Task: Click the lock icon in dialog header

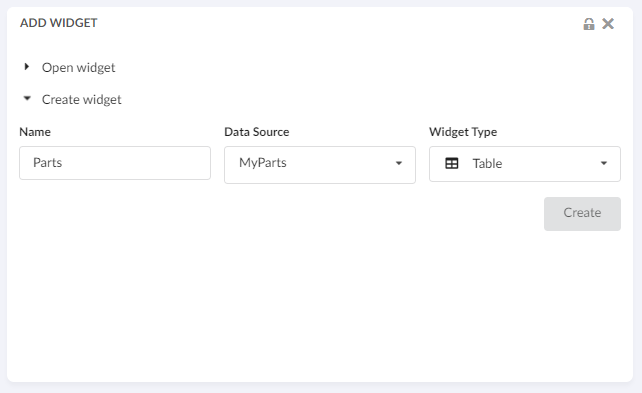Action: pos(589,24)
